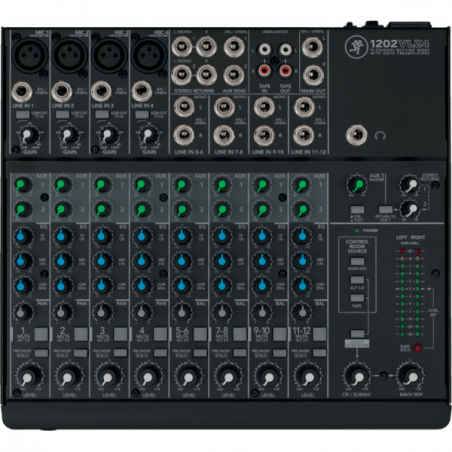Image resolution: width=452 pixels, height=452 pixels.
Task: Click the LINE IN 9-10 left jack
Action: tap(264, 107)
